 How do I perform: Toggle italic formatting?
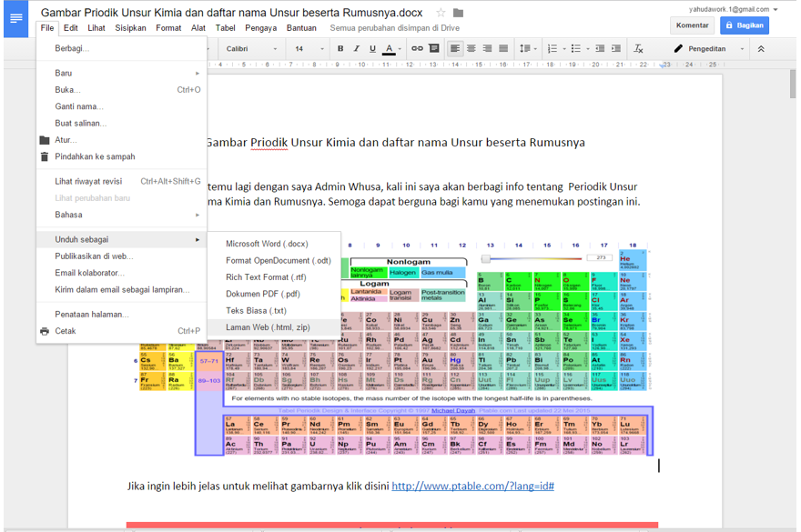[357, 48]
